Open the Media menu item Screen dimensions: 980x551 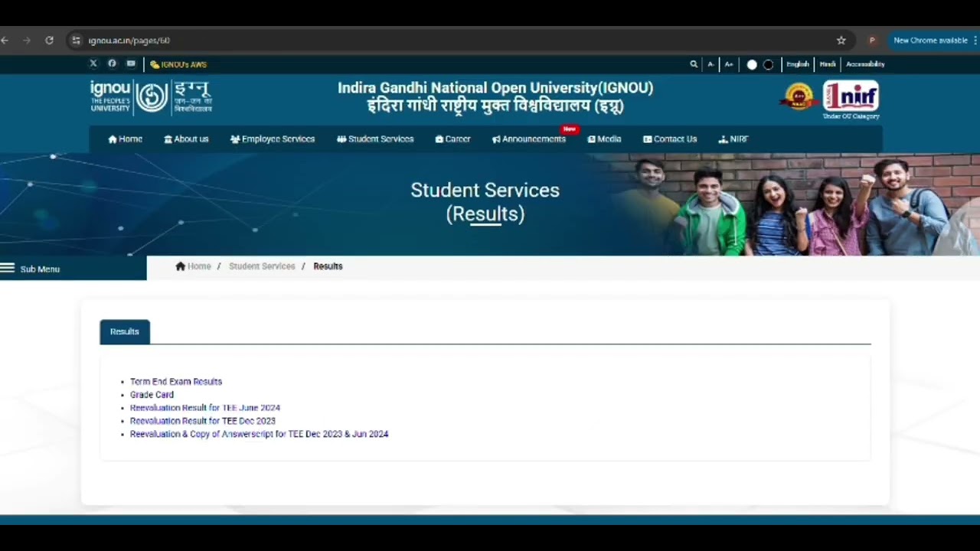coord(604,139)
